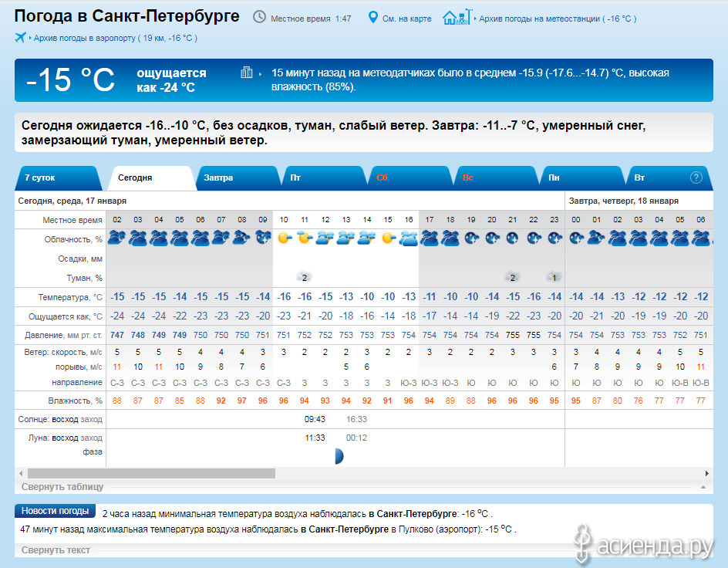Click the right scroll arrow of table
Viewport: 728px width, 568px height.
tap(706, 473)
